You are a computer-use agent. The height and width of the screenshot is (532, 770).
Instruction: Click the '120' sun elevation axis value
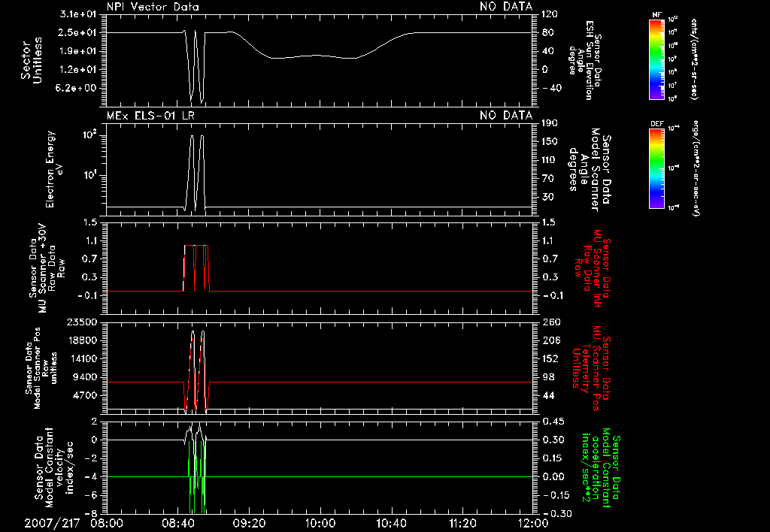550,14
